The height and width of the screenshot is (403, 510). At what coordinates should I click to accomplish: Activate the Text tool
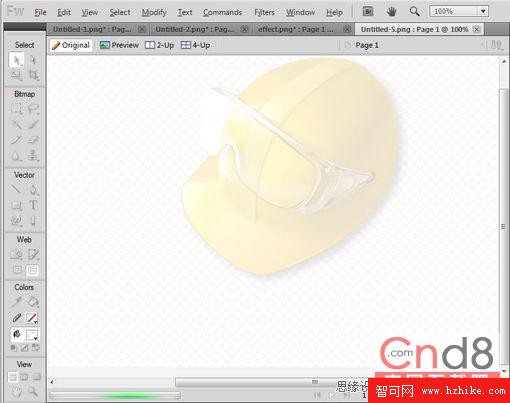pyautogui.click(x=33, y=205)
